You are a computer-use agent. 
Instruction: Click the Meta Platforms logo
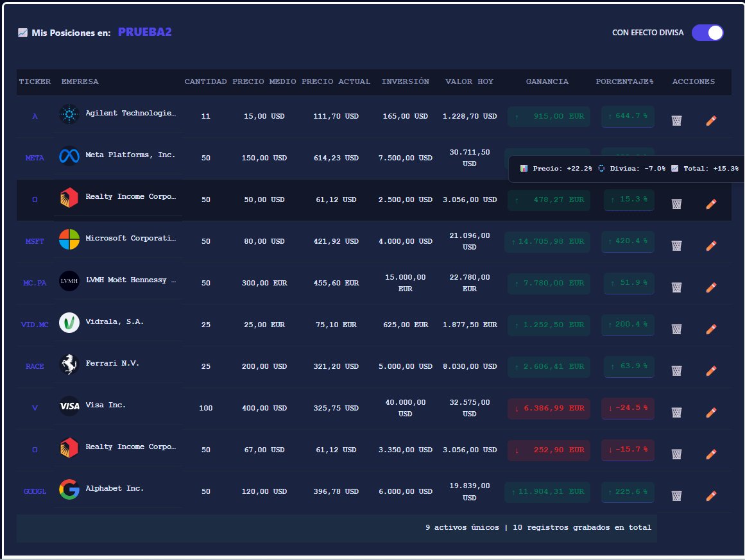point(69,156)
